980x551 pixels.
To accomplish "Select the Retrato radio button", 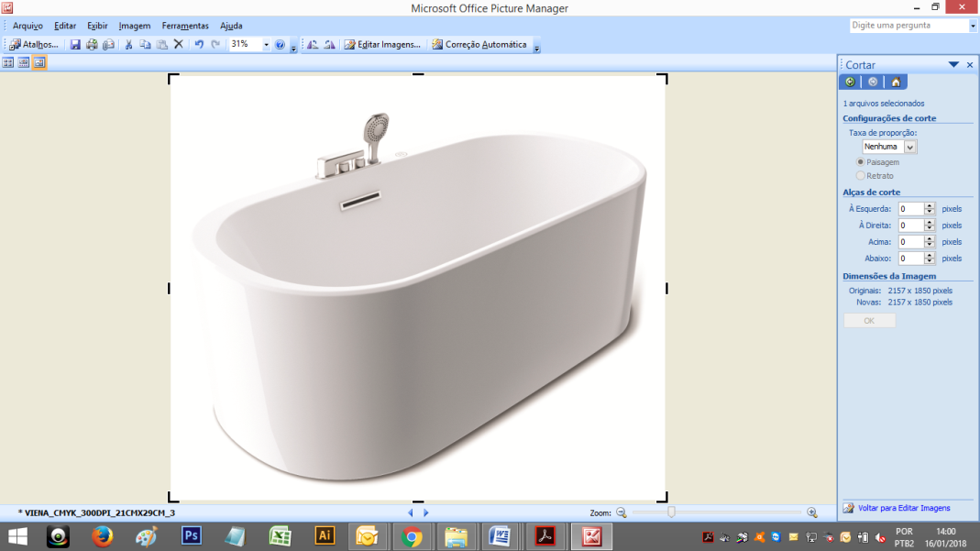I will (860, 176).
